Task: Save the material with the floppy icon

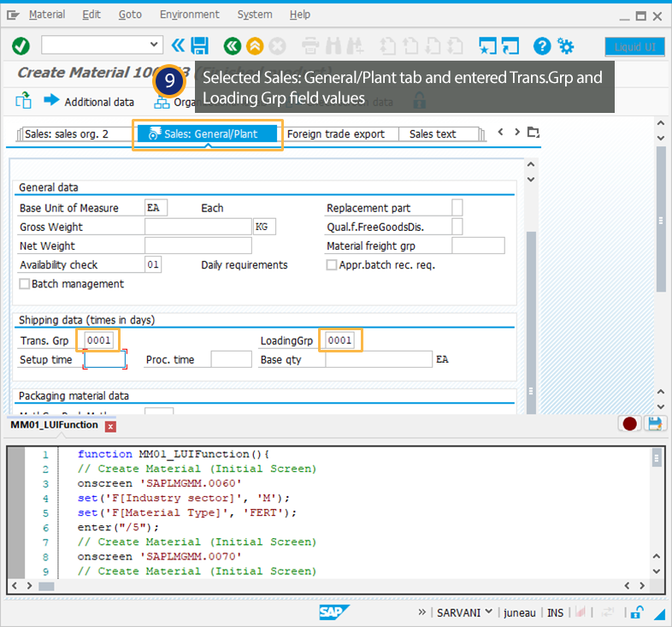Action: 200,45
